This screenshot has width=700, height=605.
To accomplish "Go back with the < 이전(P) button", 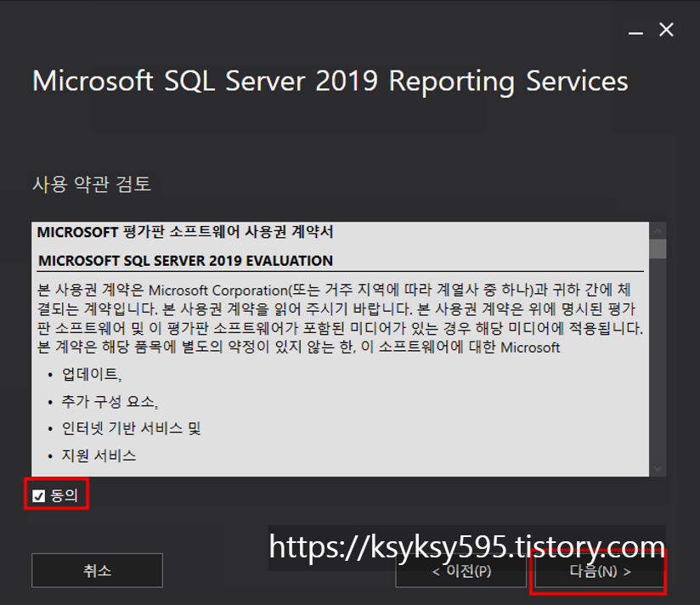I will [461, 571].
